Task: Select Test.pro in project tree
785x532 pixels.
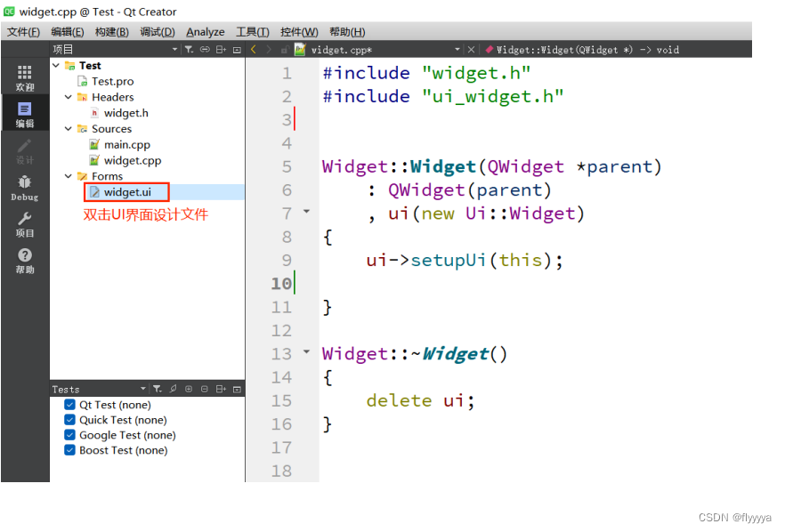Action: coord(113,81)
